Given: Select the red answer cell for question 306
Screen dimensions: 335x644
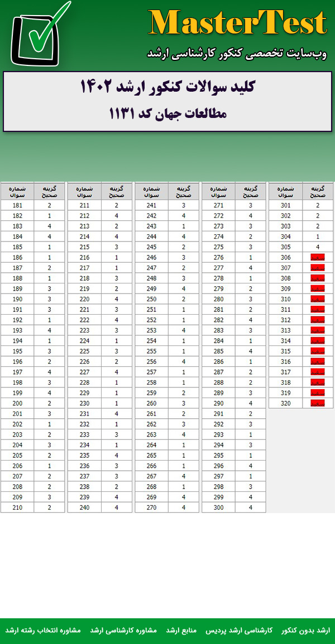Looking at the screenshot, I should pos(317,258).
